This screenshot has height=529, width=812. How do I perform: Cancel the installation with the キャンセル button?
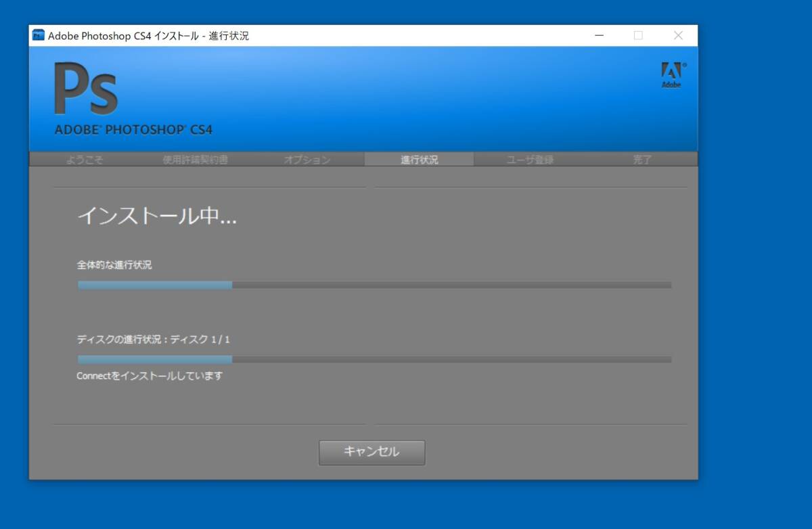click(x=372, y=453)
